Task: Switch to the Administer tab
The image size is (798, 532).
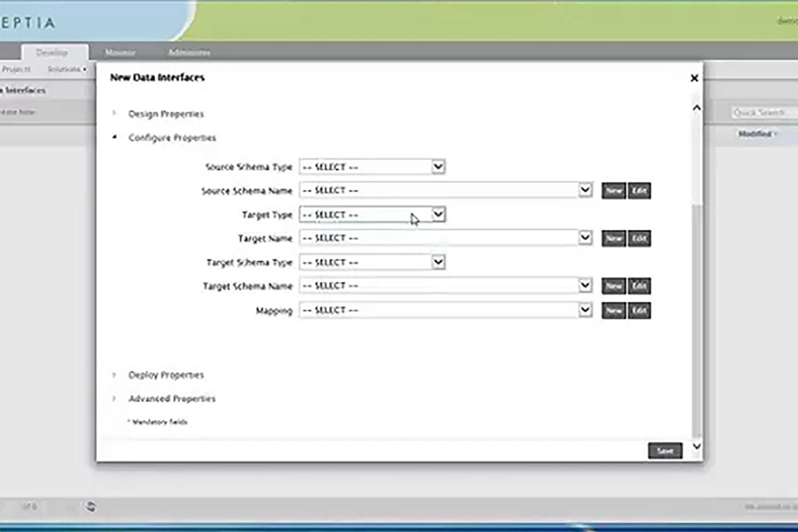Action: (189, 52)
